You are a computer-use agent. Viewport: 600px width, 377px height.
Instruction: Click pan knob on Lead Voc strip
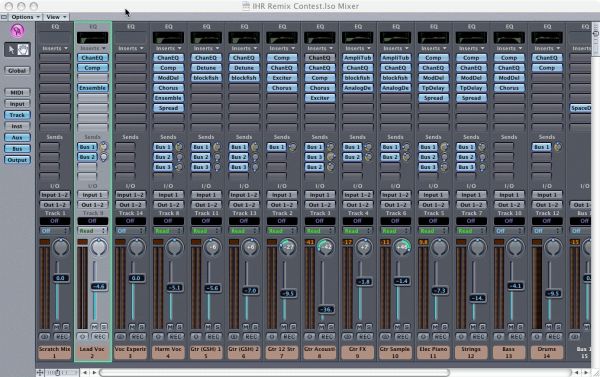pyautogui.click(x=99, y=247)
